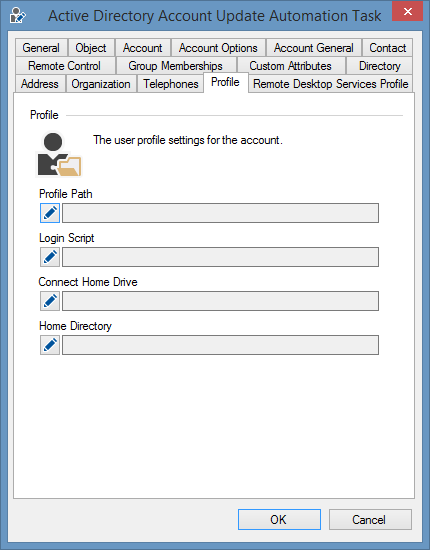
Task: Click the Home Directory edit pencil
Action: coord(50,345)
